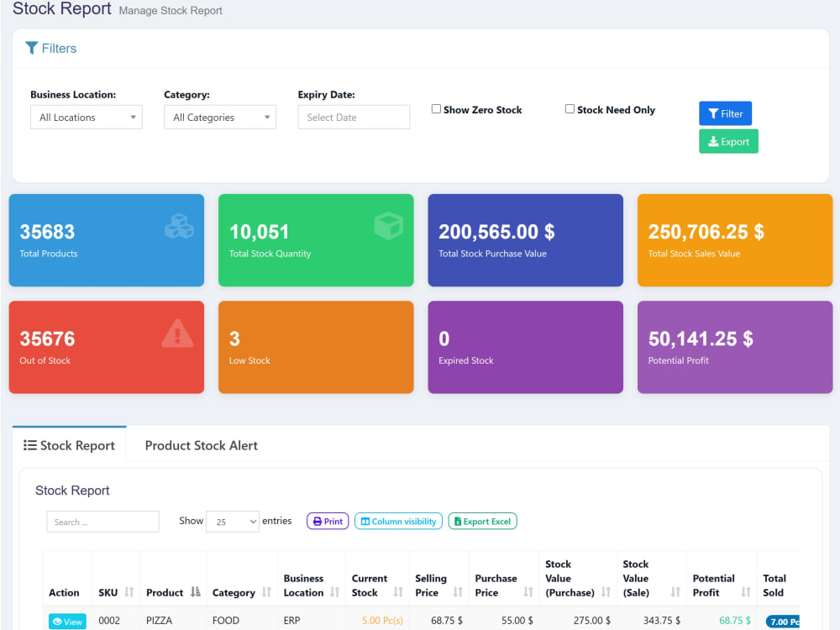Click the 343.75 $ sale value cell
The width and height of the screenshot is (840, 630).
pos(662,621)
